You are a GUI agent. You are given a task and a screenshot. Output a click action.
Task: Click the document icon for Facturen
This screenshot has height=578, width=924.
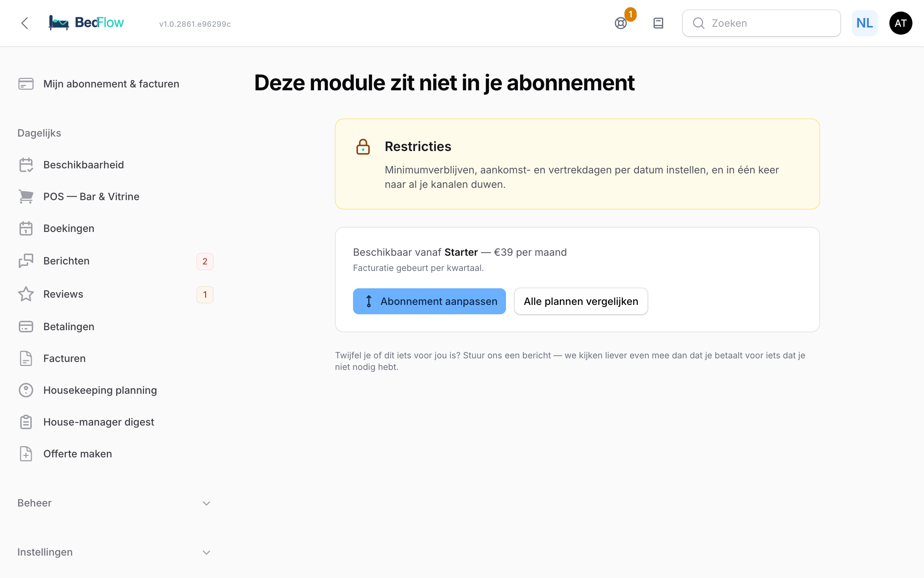pyautogui.click(x=26, y=358)
